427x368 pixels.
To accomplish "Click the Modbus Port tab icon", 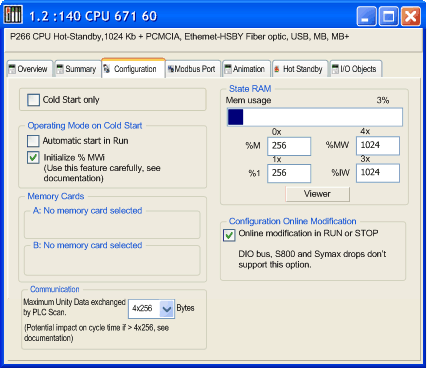I will [171, 69].
